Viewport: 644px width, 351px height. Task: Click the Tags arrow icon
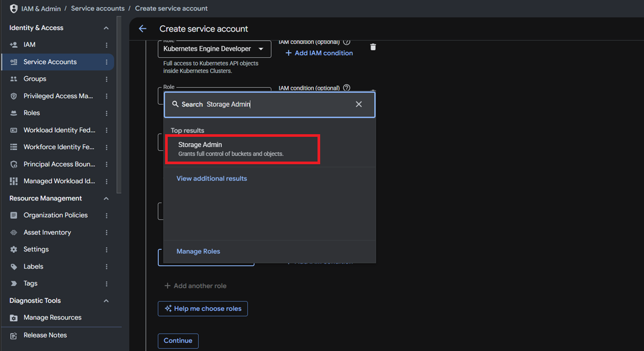[14, 284]
